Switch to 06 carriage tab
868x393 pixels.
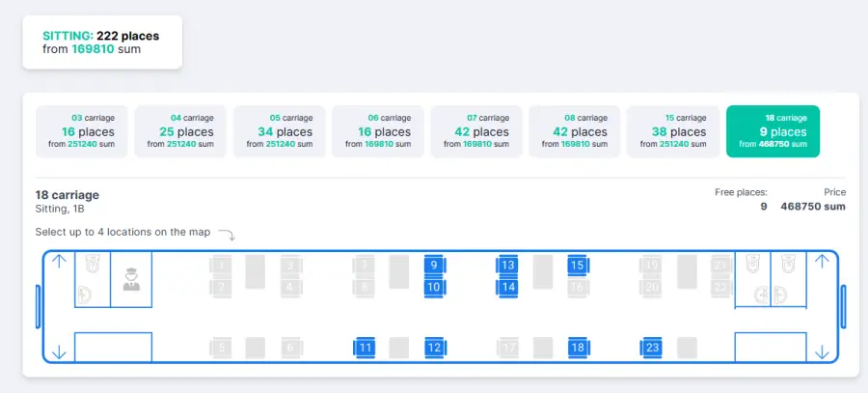[377, 131]
